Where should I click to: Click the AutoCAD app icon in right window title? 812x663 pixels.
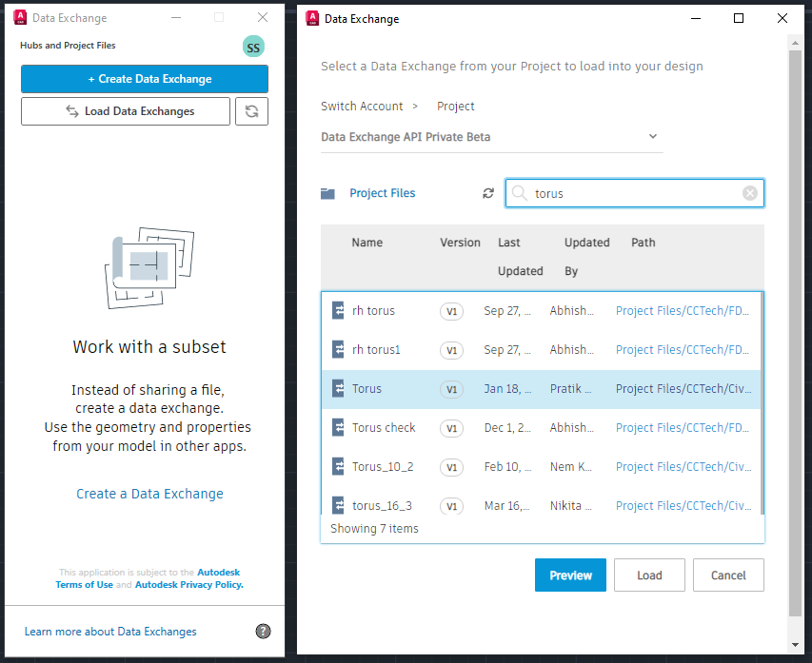point(312,19)
